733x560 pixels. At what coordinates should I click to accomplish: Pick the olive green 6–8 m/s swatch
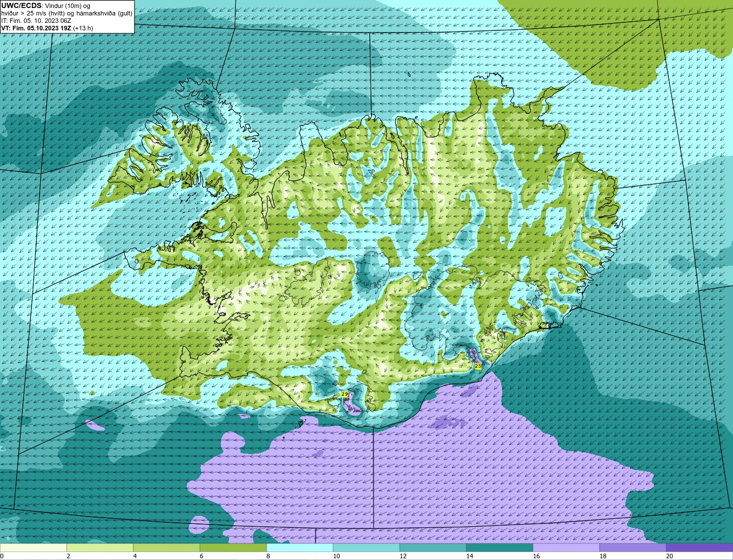coord(233,548)
